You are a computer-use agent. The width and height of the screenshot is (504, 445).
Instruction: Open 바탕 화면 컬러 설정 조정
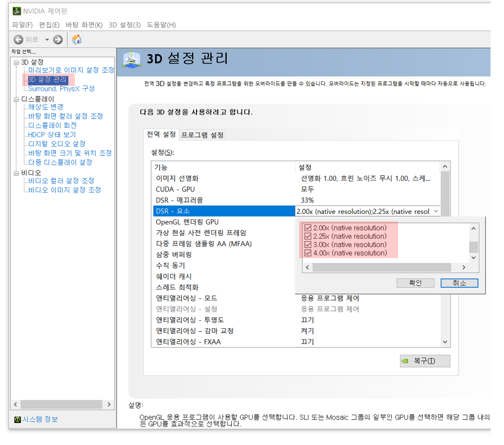coord(65,116)
